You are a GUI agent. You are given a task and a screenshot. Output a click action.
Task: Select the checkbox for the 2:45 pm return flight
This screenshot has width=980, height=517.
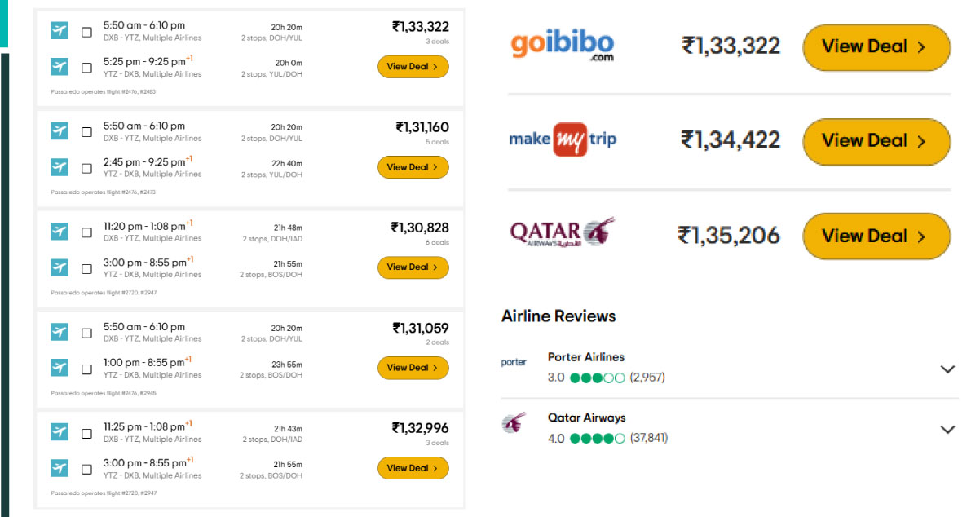click(86, 169)
